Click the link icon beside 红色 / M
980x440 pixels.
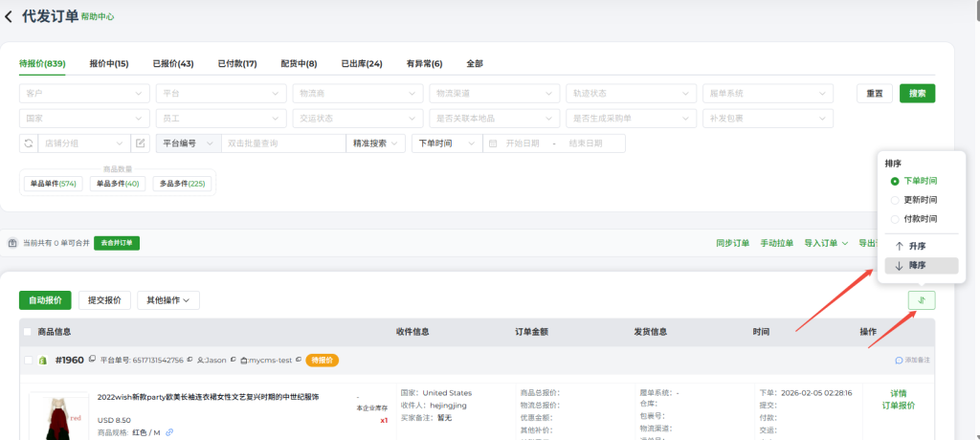[x=169, y=432]
